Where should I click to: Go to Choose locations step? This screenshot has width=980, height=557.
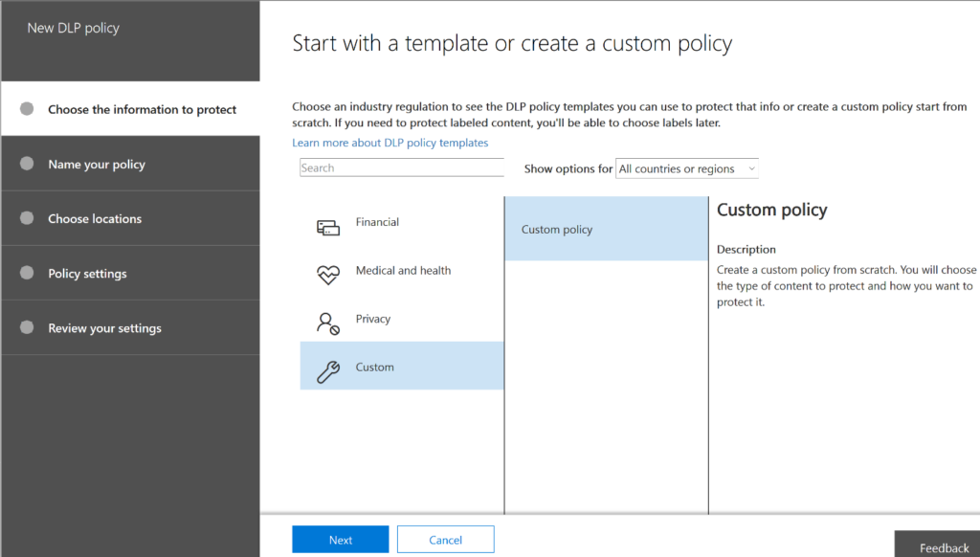pyautogui.click(x=130, y=218)
